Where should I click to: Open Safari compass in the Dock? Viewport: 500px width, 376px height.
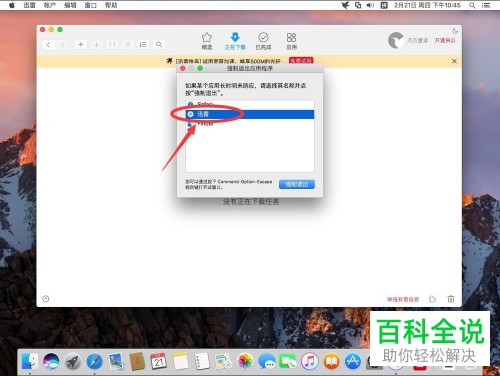click(95, 361)
